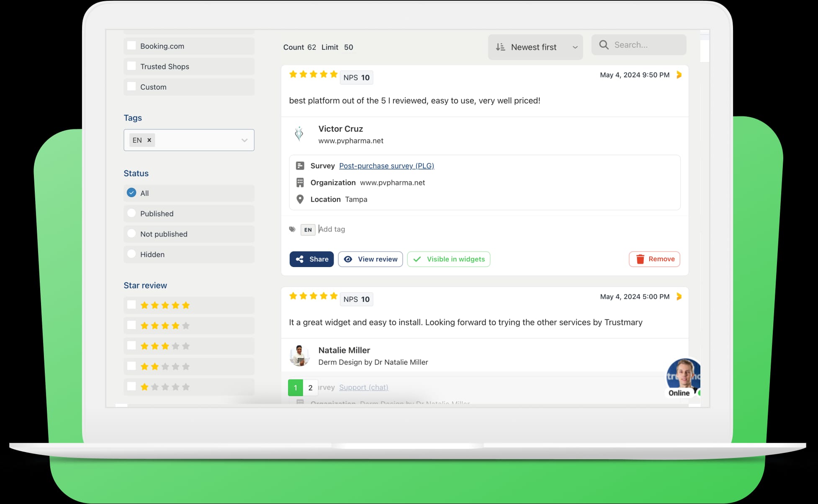Click the May 4, 2024 9:50 PM timestamp
The height and width of the screenshot is (504, 818).
click(x=635, y=75)
